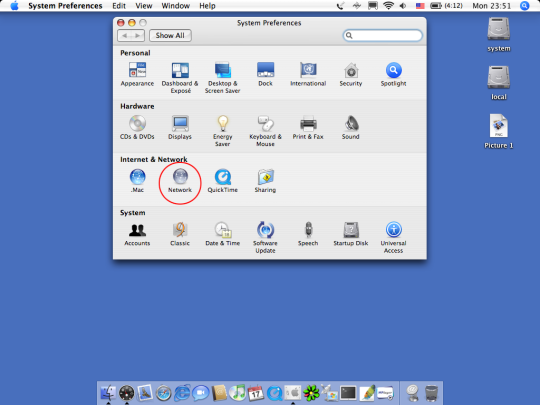
Task: Open the Window menu
Action: coord(176,6)
